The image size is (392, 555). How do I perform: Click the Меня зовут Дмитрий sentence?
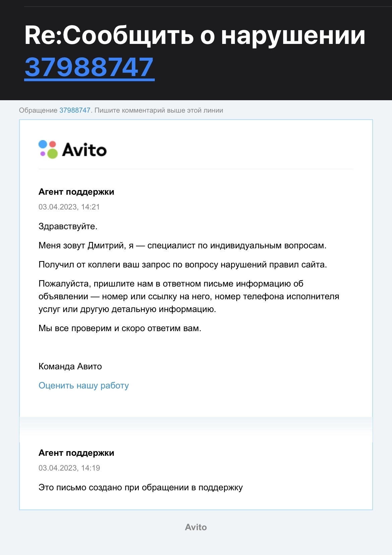pyautogui.click(x=183, y=245)
